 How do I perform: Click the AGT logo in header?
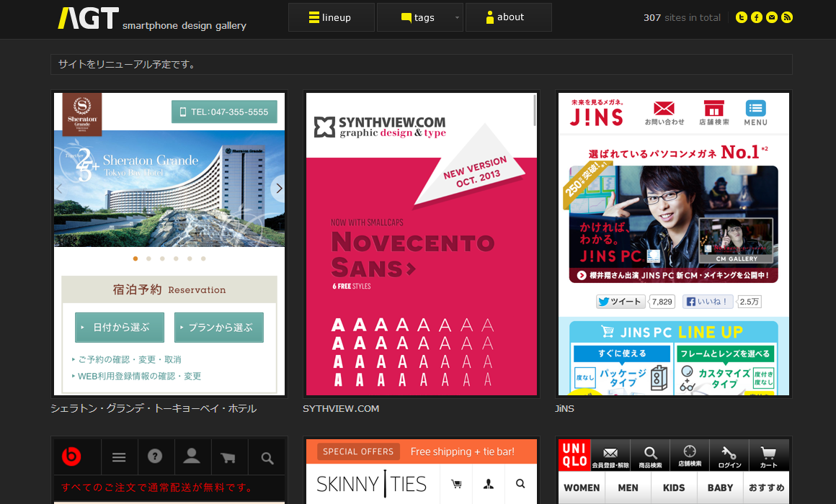[x=89, y=18]
